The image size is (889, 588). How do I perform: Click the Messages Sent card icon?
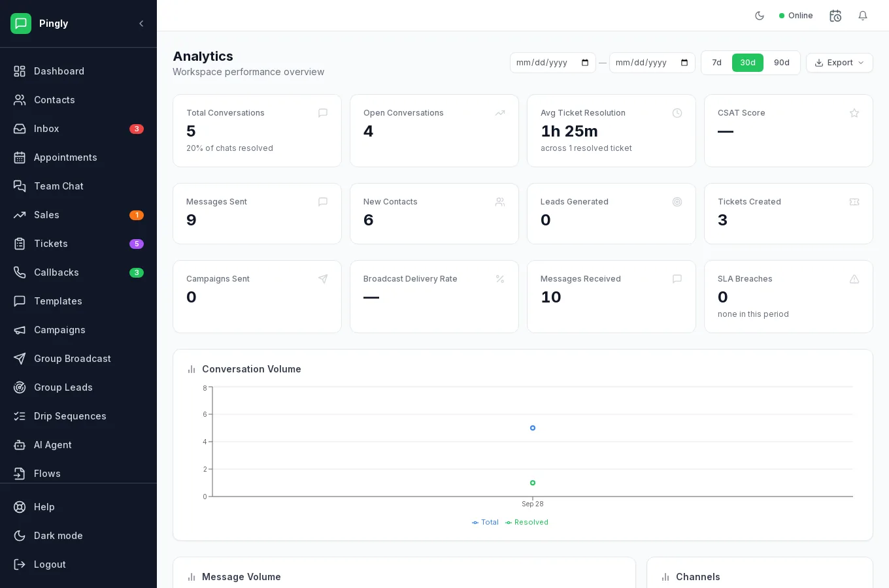323,202
